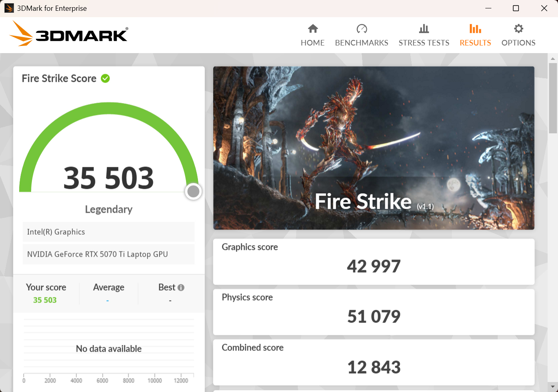The image size is (558, 392).
Task: Open Options via the gear icon
Action: coord(518,28)
